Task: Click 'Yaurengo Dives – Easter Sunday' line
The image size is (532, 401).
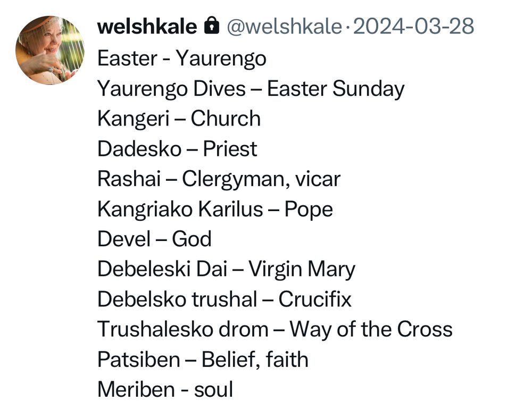Action: pyautogui.click(x=251, y=89)
